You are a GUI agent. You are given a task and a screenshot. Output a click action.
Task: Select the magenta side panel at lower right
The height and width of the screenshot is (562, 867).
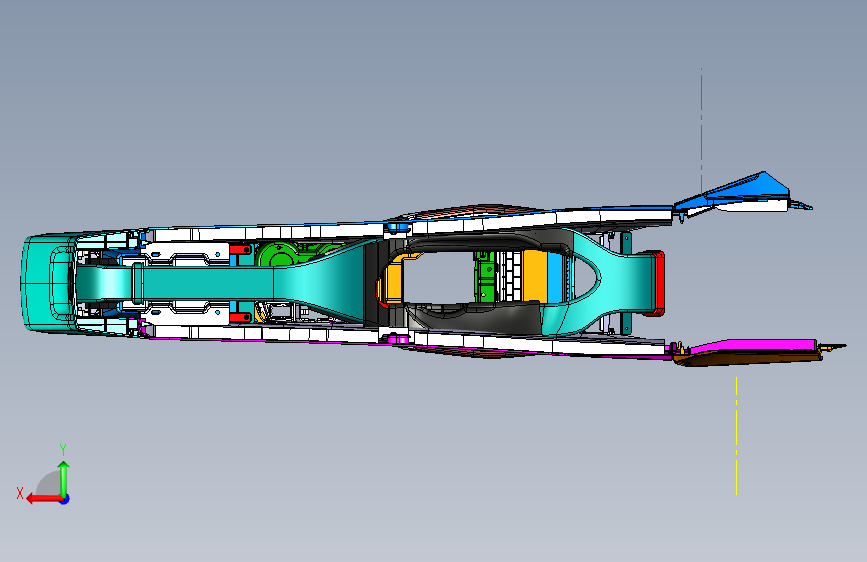pos(754,346)
